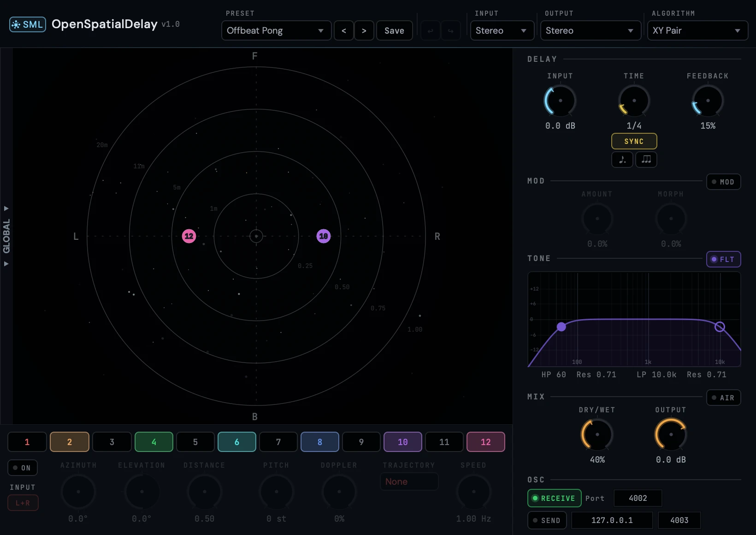This screenshot has width=756, height=535.
Task: Select source tab 4
Action: coord(154,442)
